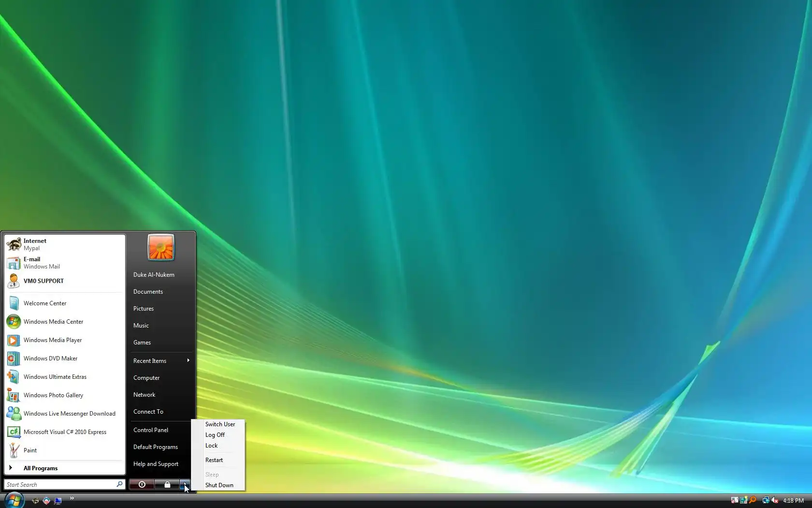Viewport: 812px width, 508px height.
Task: Open the Music folder link
Action: point(161,326)
